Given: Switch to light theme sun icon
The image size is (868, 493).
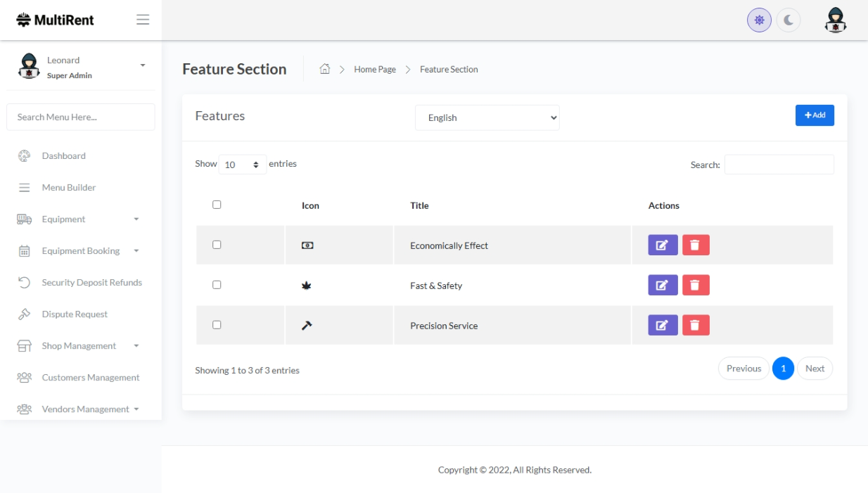Looking at the screenshot, I should point(759,20).
